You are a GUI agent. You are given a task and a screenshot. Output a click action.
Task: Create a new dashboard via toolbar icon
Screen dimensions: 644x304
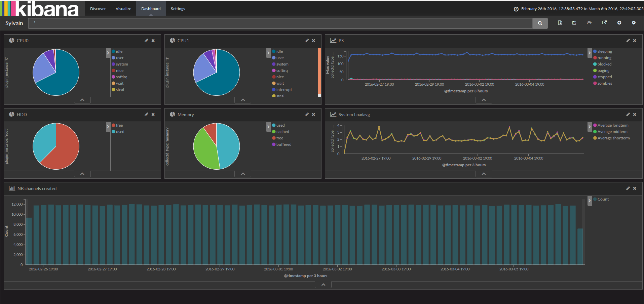(x=560, y=23)
